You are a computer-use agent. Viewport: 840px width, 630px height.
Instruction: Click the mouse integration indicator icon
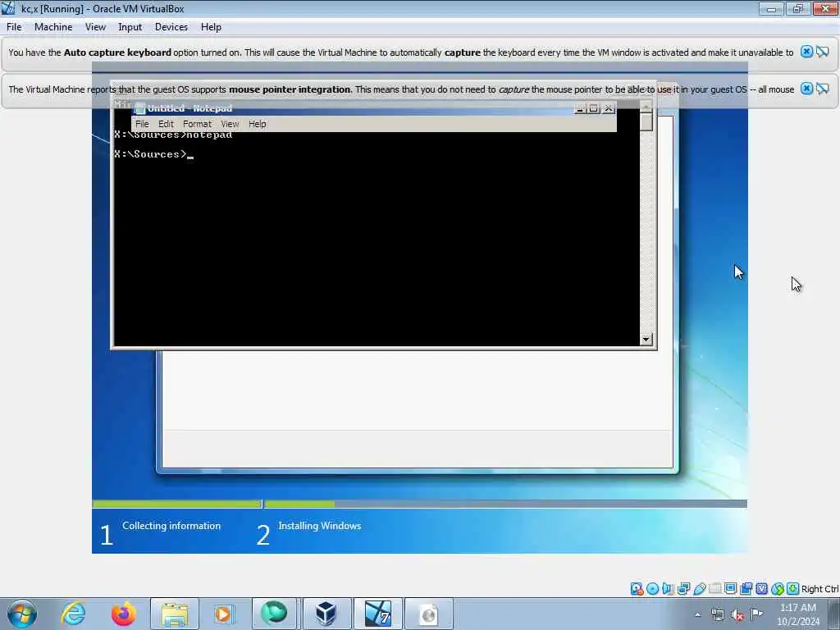tap(778, 589)
